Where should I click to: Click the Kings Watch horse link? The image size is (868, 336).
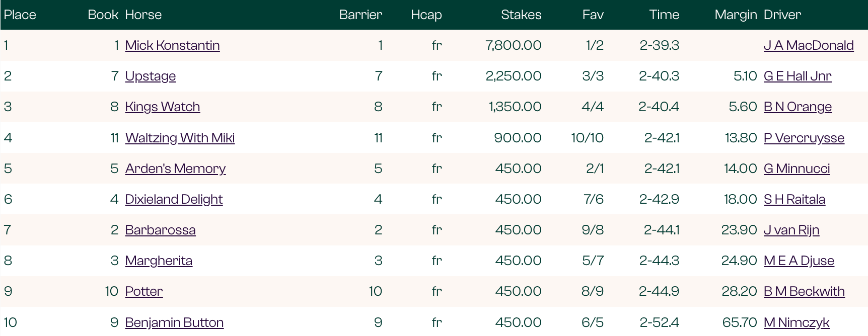[162, 107]
